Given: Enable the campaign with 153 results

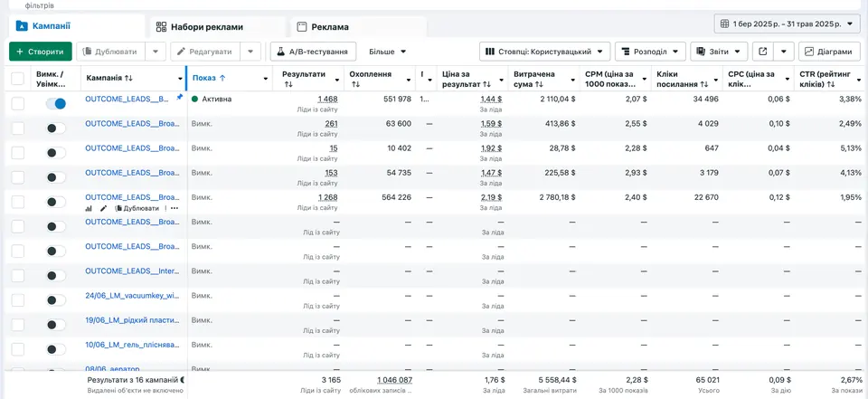Looking at the screenshot, I should tap(56, 177).
